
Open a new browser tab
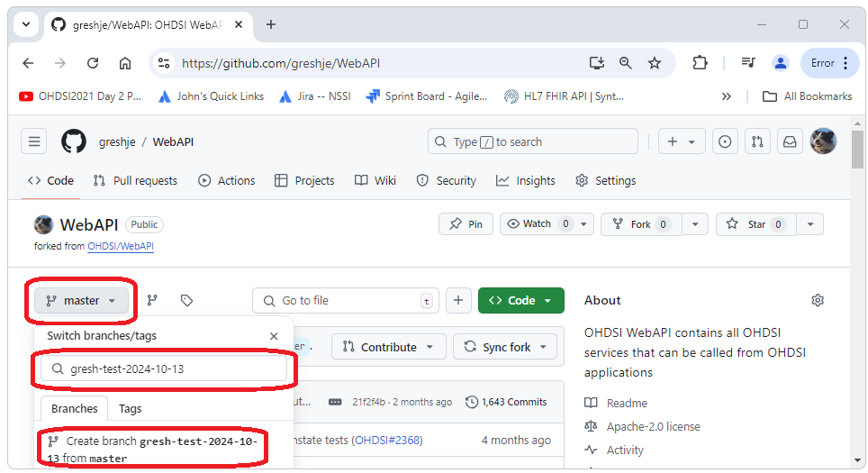pyautogui.click(x=271, y=24)
